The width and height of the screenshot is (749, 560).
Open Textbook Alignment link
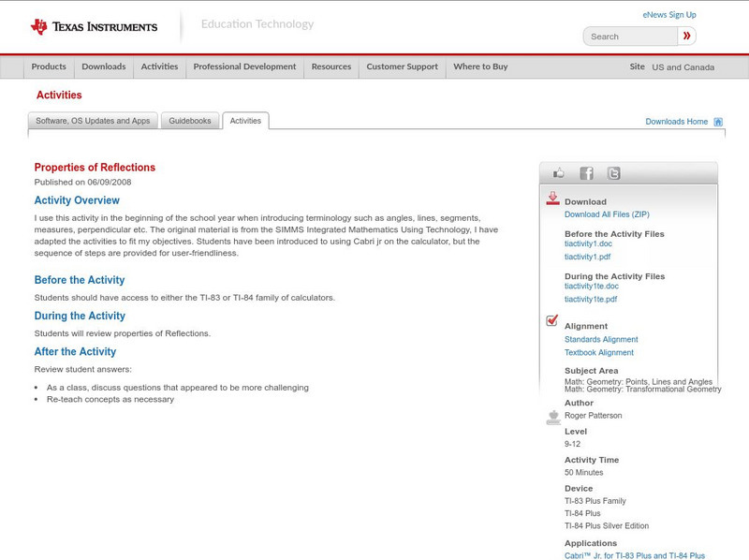click(599, 353)
